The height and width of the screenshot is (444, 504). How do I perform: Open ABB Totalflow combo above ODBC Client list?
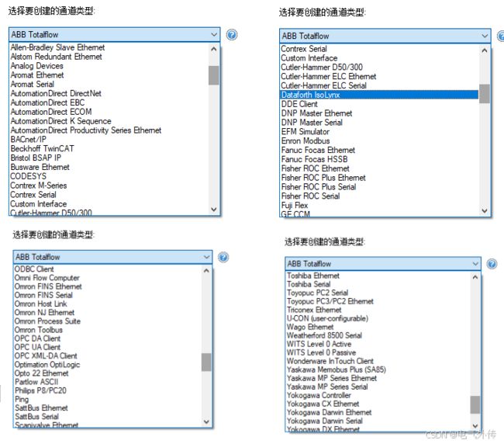tap(113, 257)
